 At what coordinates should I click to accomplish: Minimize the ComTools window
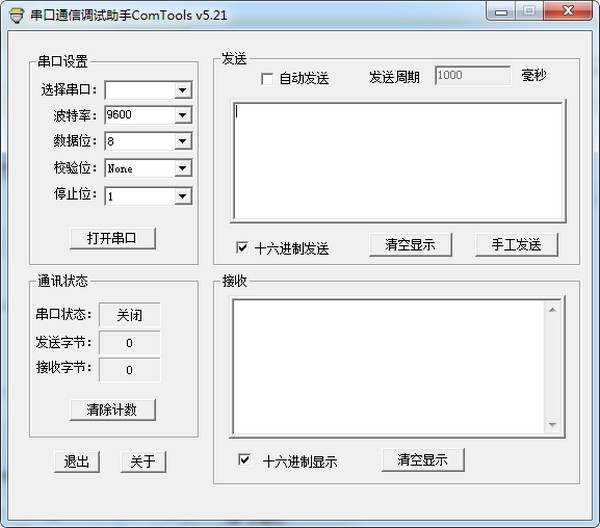(x=501, y=11)
